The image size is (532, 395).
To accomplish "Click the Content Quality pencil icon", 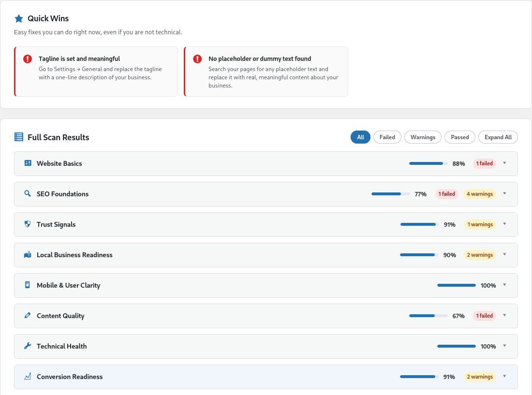I will point(28,315).
